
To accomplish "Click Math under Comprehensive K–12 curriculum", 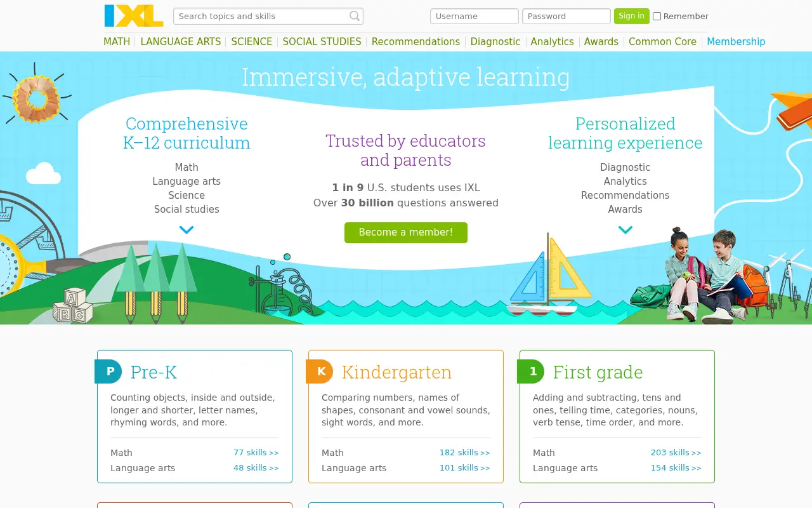I will click(x=187, y=168).
